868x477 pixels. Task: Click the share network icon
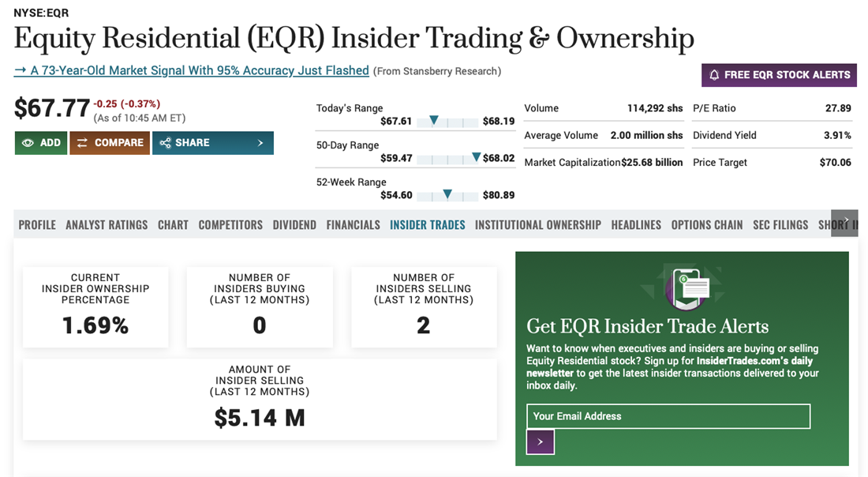pyautogui.click(x=165, y=143)
